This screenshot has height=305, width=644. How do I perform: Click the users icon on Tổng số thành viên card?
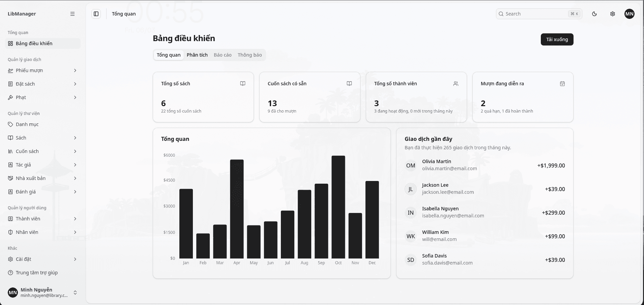point(456,84)
